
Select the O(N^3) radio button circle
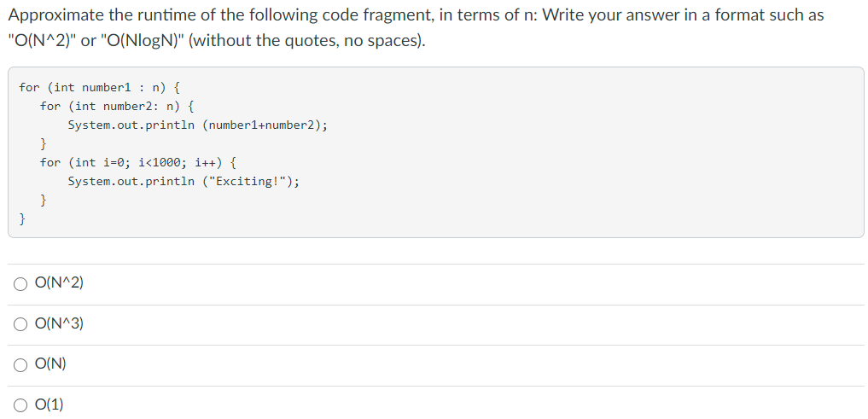click(x=20, y=323)
